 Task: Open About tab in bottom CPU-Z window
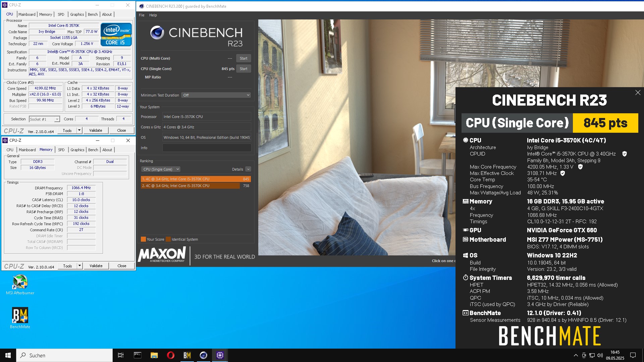coord(107,150)
